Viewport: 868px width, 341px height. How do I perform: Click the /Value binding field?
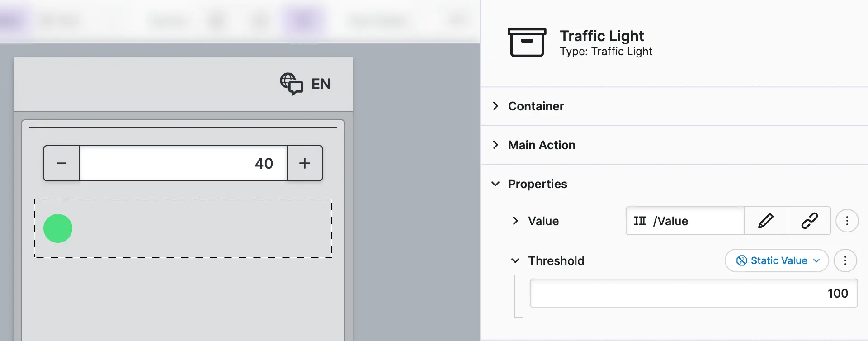685,221
